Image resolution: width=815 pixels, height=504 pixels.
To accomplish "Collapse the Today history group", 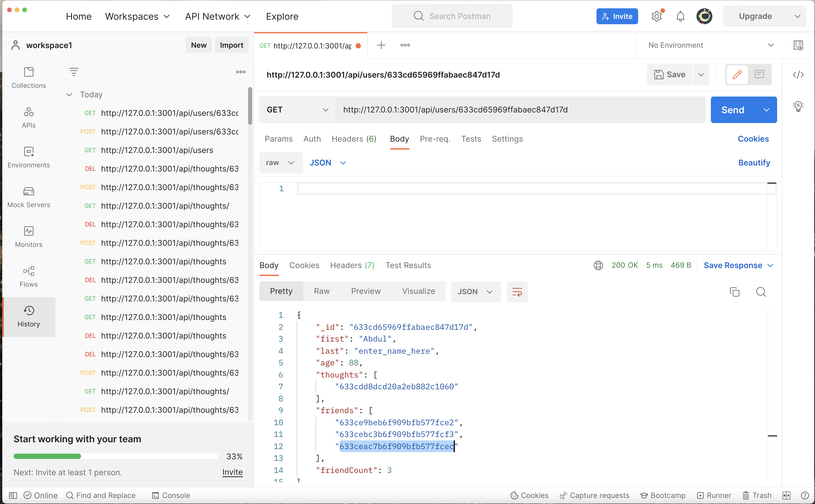I will (69, 95).
